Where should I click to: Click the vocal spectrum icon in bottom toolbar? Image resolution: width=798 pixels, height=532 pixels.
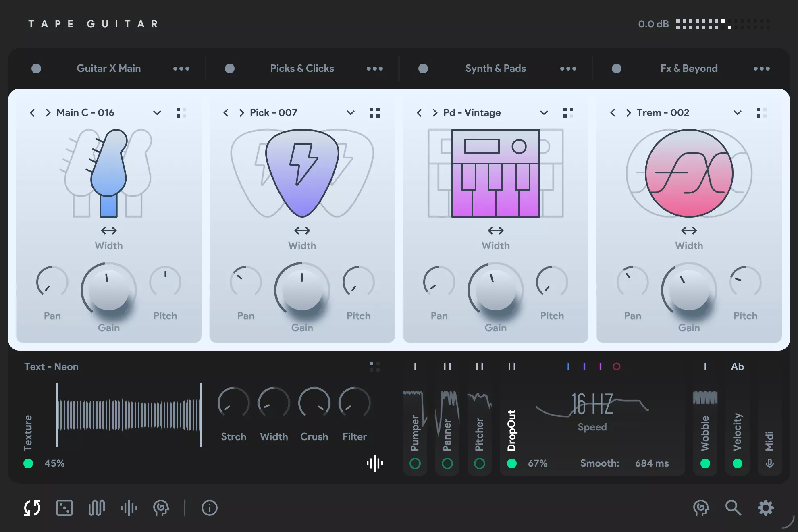click(128, 508)
